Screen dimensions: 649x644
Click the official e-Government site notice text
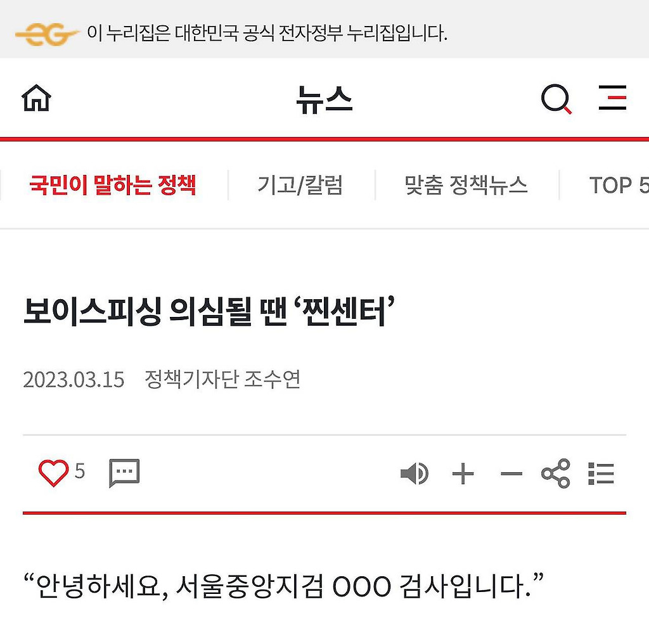click(x=267, y=33)
